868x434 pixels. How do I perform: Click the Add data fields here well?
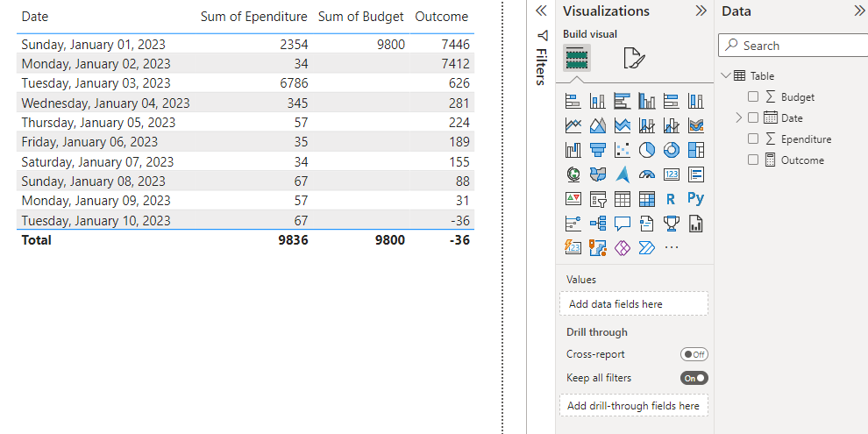click(634, 304)
